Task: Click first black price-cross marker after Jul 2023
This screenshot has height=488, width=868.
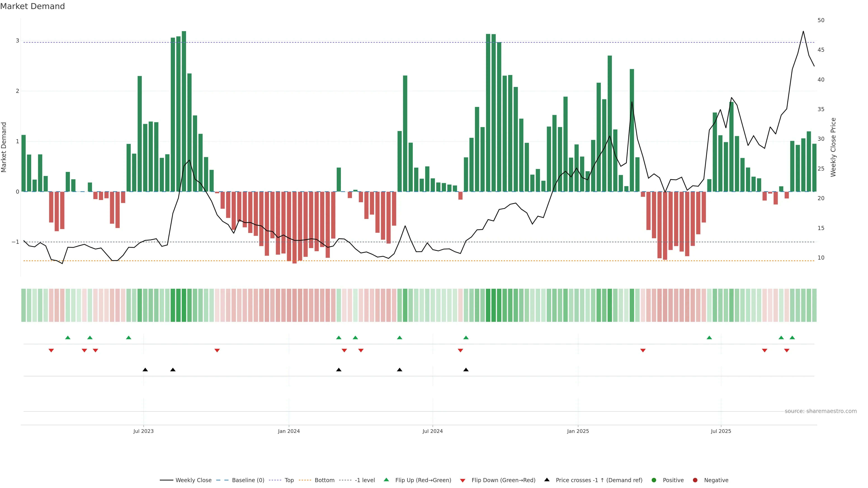Action: point(145,370)
